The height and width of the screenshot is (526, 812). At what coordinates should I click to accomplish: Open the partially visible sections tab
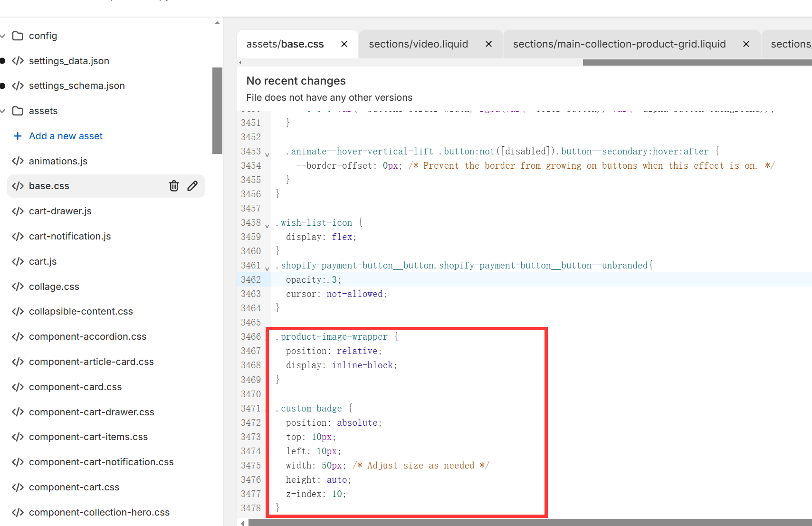pos(791,44)
